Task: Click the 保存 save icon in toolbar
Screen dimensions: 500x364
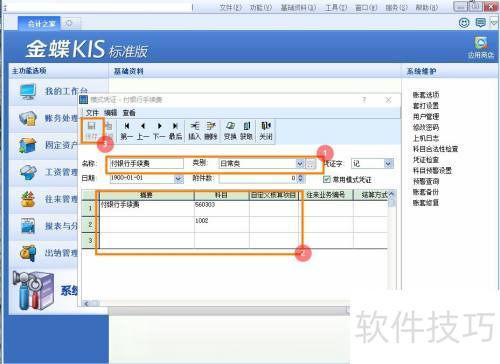Action: pyautogui.click(x=91, y=130)
